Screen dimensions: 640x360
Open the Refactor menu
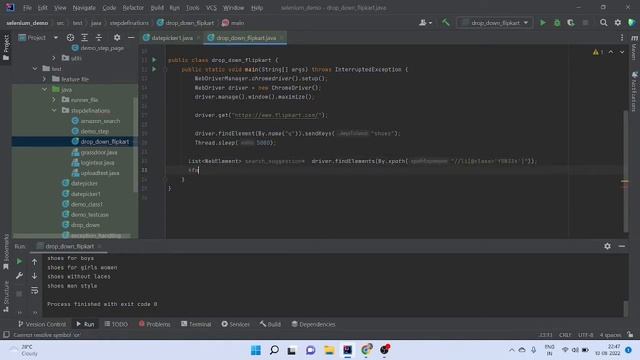133,8
